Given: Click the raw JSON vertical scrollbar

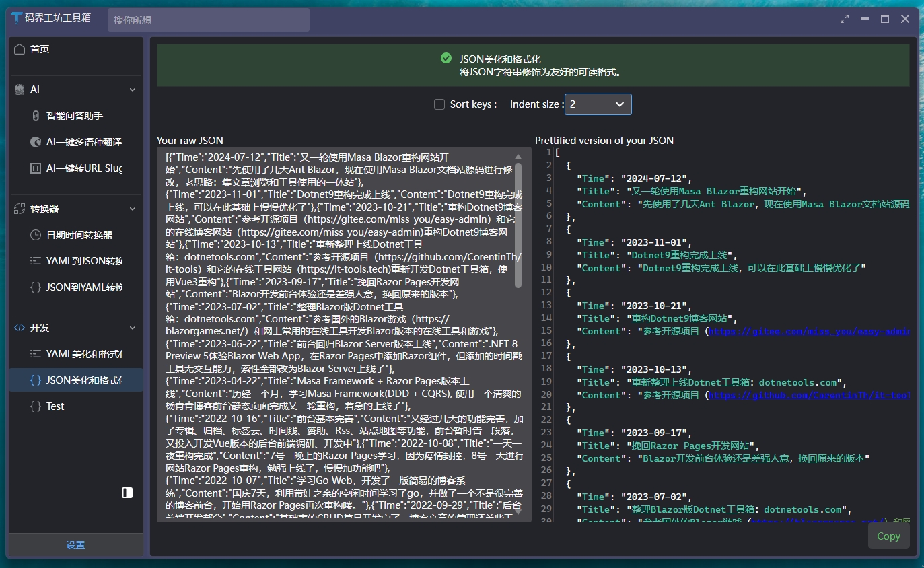Looking at the screenshot, I should coord(518,222).
